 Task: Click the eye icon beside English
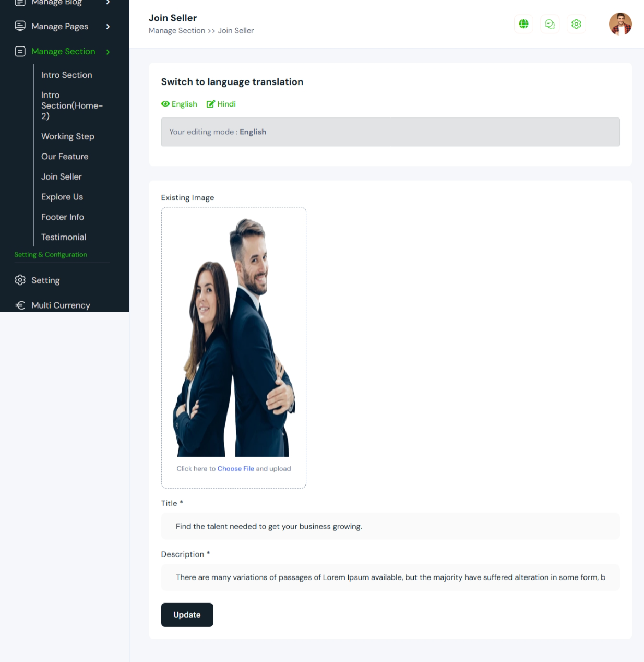pos(165,104)
